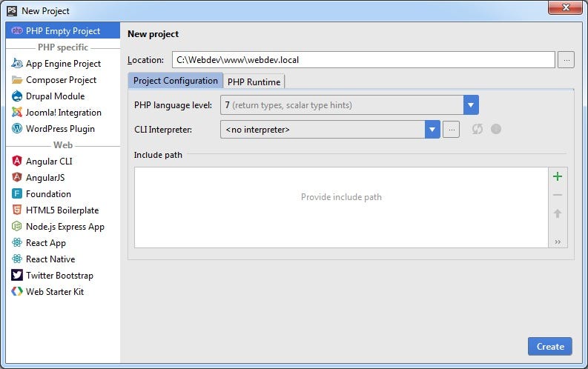
Task: Click the AngularJS icon
Action: [17, 177]
